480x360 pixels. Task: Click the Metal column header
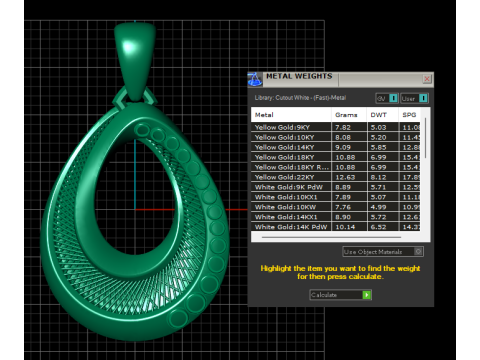tap(291, 115)
